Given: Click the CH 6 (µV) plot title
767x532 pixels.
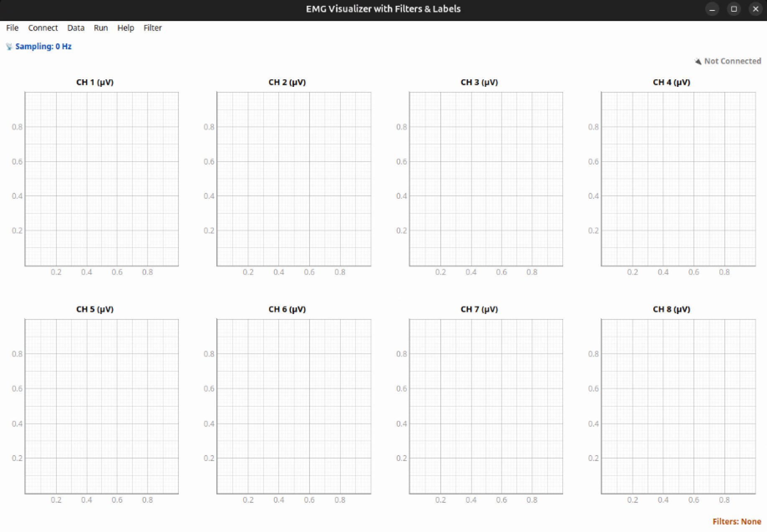Looking at the screenshot, I should pyautogui.click(x=287, y=309).
